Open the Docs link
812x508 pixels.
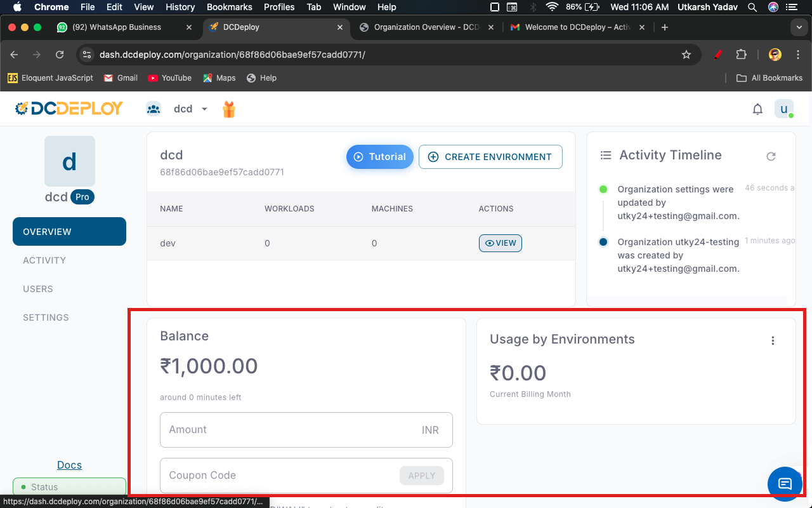click(x=69, y=465)
